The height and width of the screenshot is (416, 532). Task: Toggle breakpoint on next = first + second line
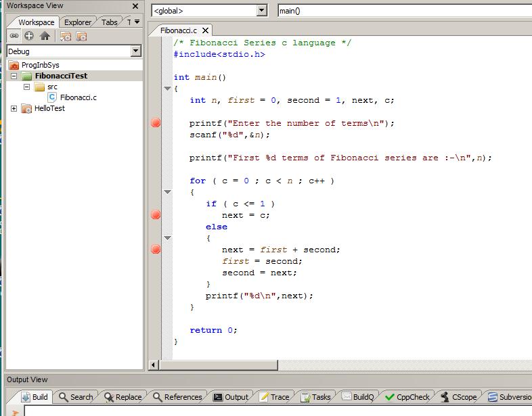[156, 249]
